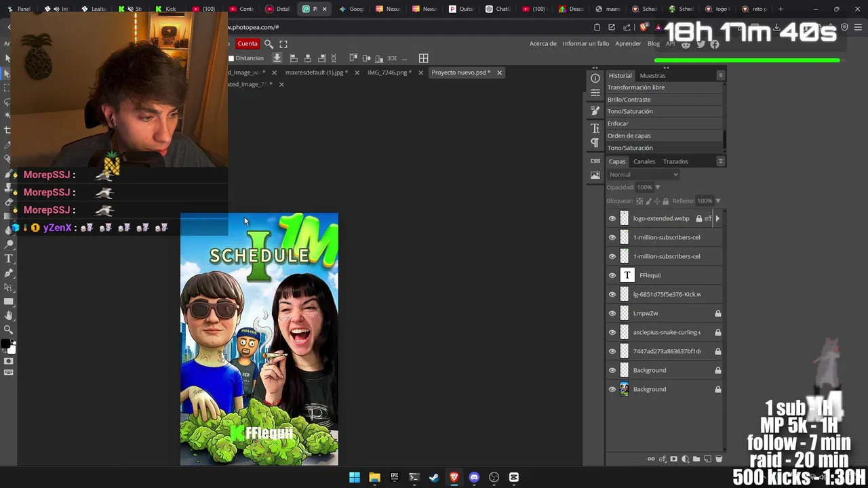Select Brillo/Contraste history step

(665, 100)
